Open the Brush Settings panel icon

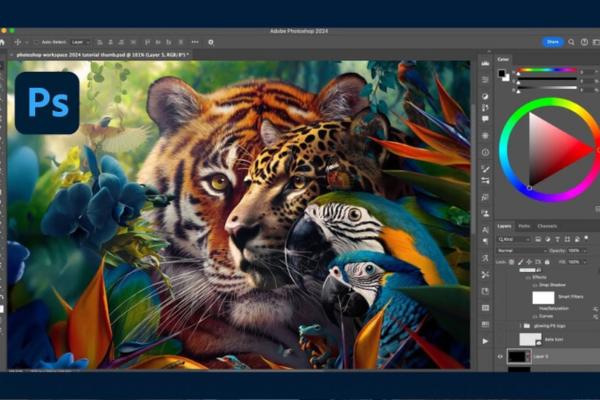coord(485,180)
